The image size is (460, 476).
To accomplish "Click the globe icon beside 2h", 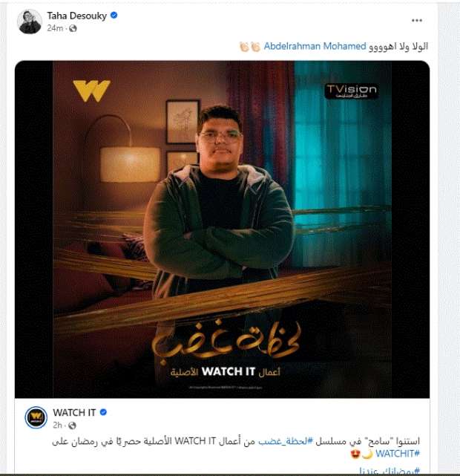I will point(72,426).
